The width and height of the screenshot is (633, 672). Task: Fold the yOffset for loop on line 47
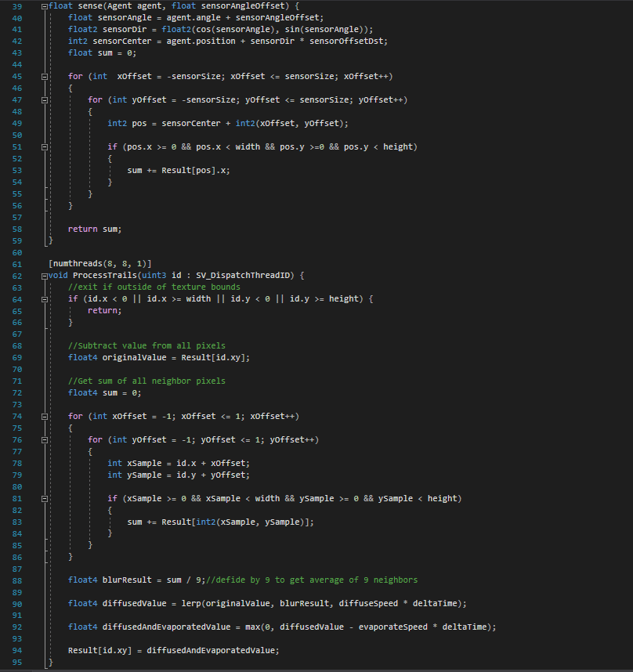(x=44, y=99)
